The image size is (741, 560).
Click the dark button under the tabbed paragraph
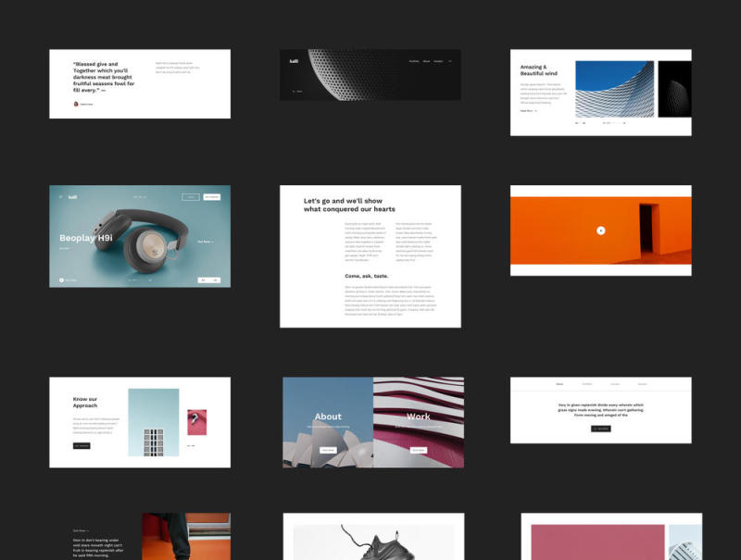pyautogui.click(x=600, y=429)
